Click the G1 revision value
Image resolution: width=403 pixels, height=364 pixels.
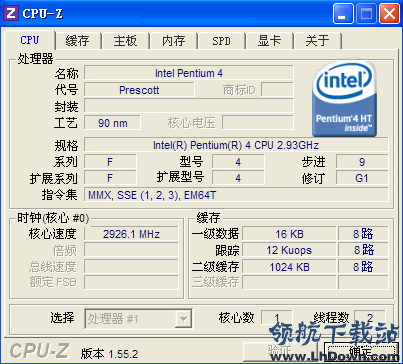(x=362, y=178)
